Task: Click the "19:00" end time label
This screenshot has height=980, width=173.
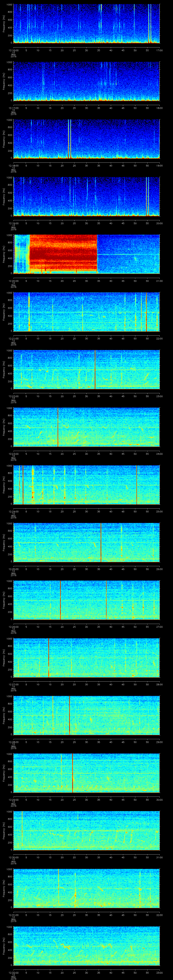Action: (159, 165)
